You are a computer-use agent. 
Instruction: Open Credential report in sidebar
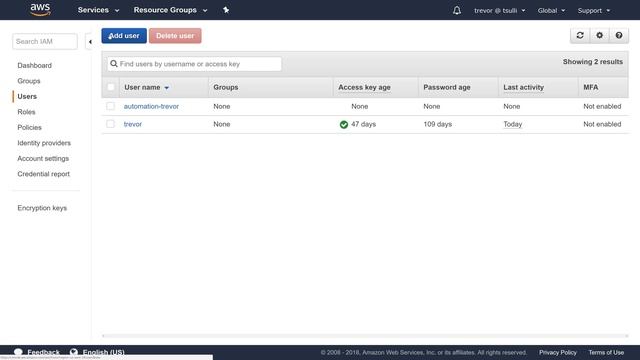pyautogui.click(x=44, y=174)
